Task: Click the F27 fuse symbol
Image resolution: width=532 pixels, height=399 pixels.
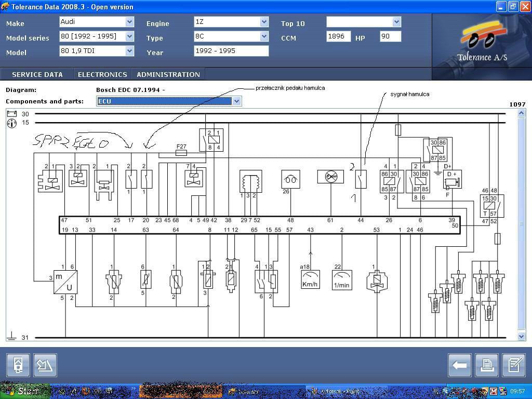Action: (x=181, y=153)
